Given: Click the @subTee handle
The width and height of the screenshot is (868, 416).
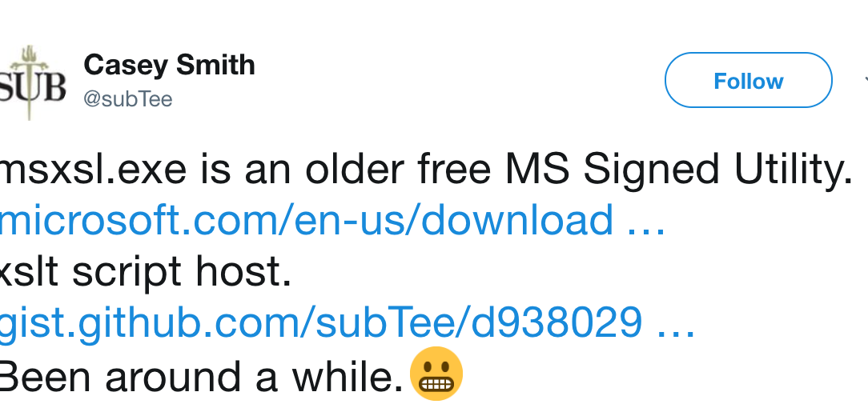Looking at the screenshot, I should (128, 98).
